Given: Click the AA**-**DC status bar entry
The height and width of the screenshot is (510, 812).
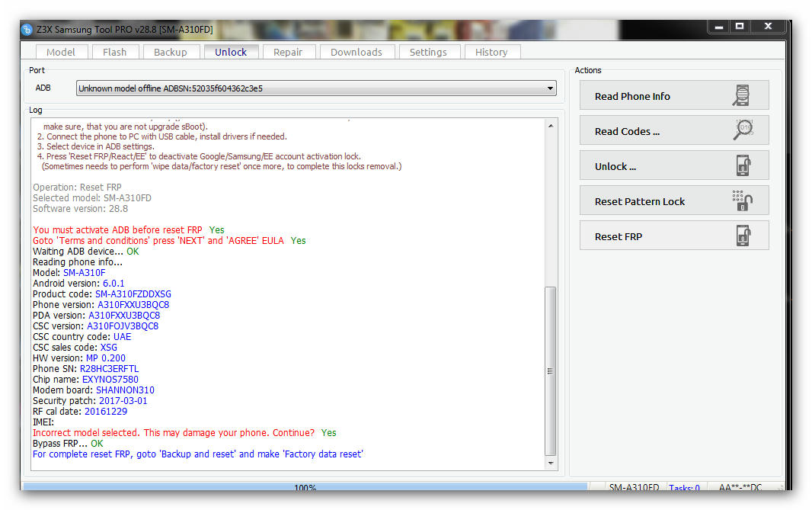Looking at the screenshot, I should pos(740,488).
